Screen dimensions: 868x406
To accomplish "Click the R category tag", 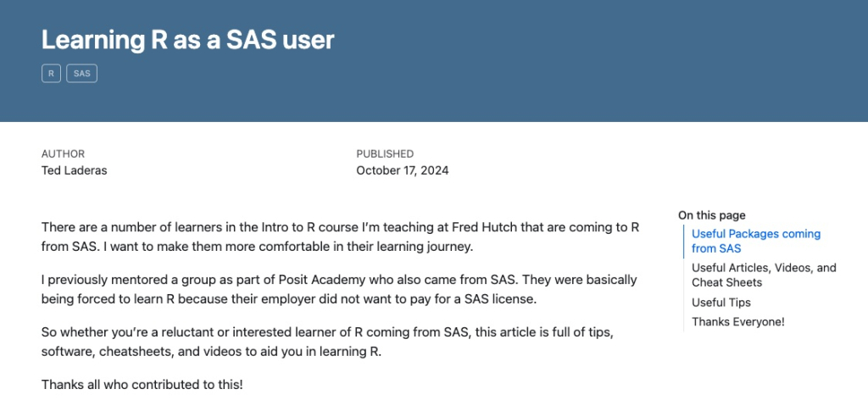I will 51,73.
